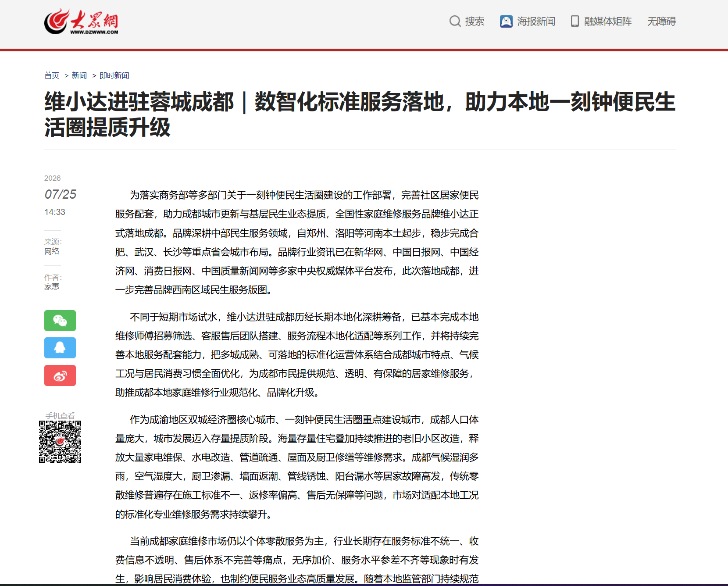Share article via blue QQ button
The height and width of the screenshot is (586, 728).
(60, 348)
